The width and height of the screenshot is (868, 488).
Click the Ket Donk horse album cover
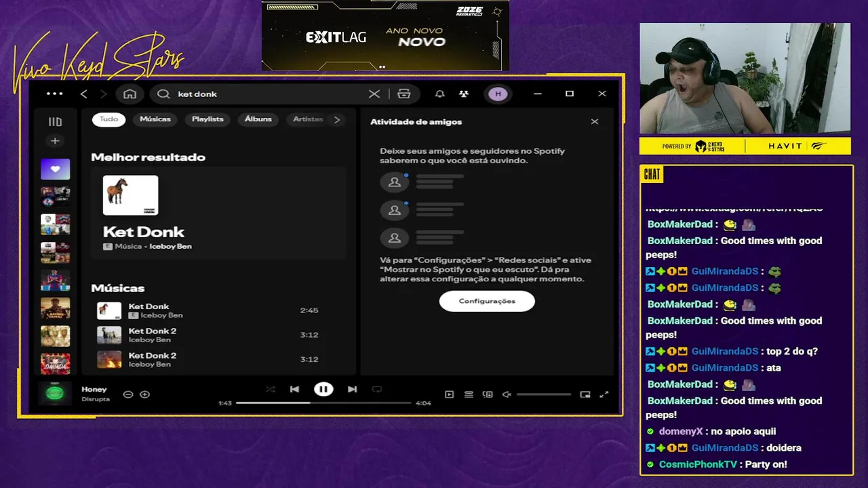coord(130,195)
